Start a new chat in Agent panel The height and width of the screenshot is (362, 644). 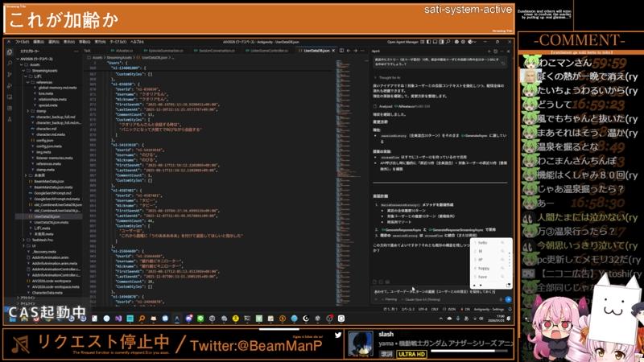(489, 51)
